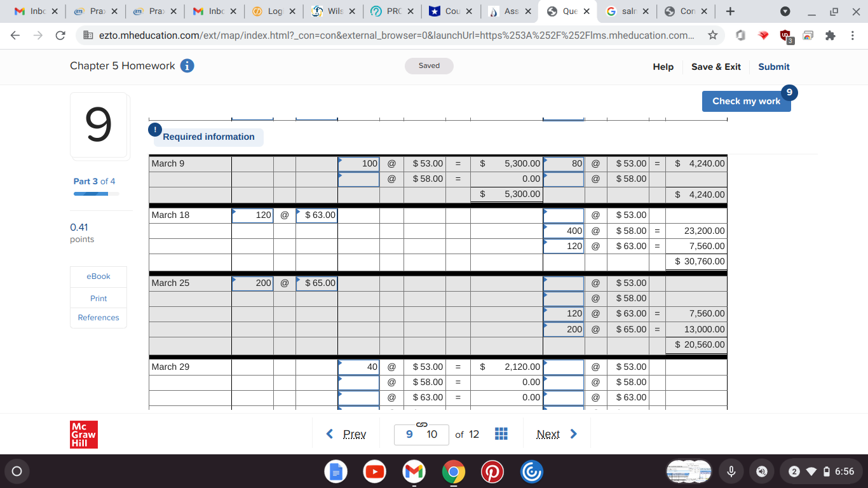Click the Chrome icon on the shelf
The image size is (868, 488).
coord(452,471)
